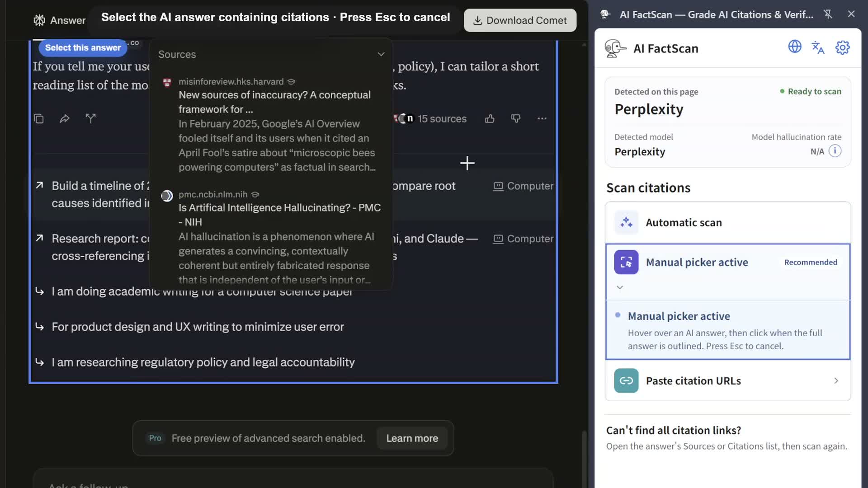
Task: Click the branch/rewrite icon under the answer
Action: 90,119
